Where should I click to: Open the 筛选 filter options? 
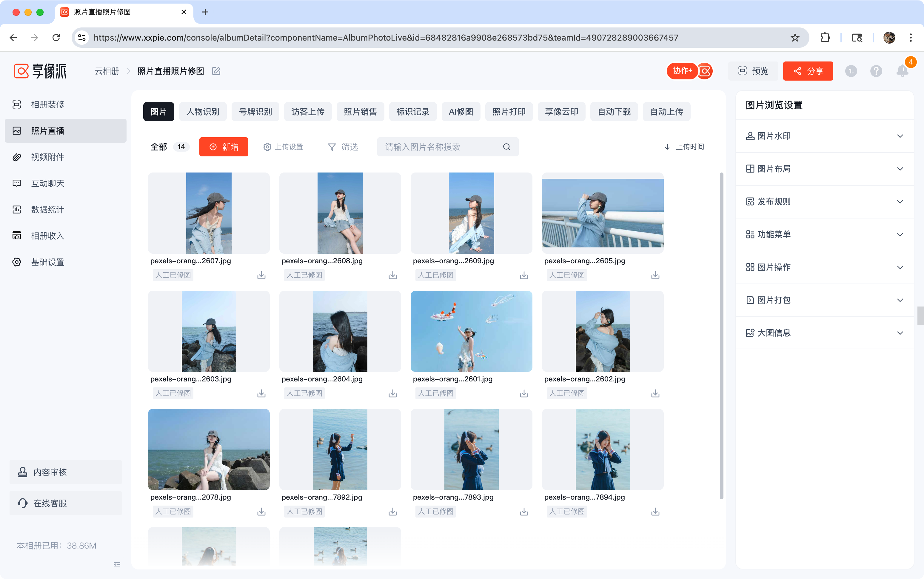tap(343, 147)
